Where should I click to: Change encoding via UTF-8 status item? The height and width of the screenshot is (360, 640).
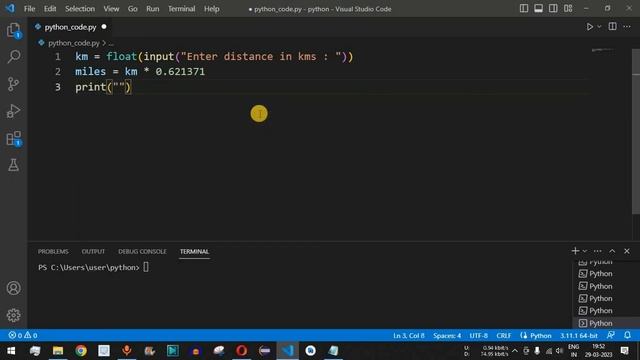coord(478,336)
